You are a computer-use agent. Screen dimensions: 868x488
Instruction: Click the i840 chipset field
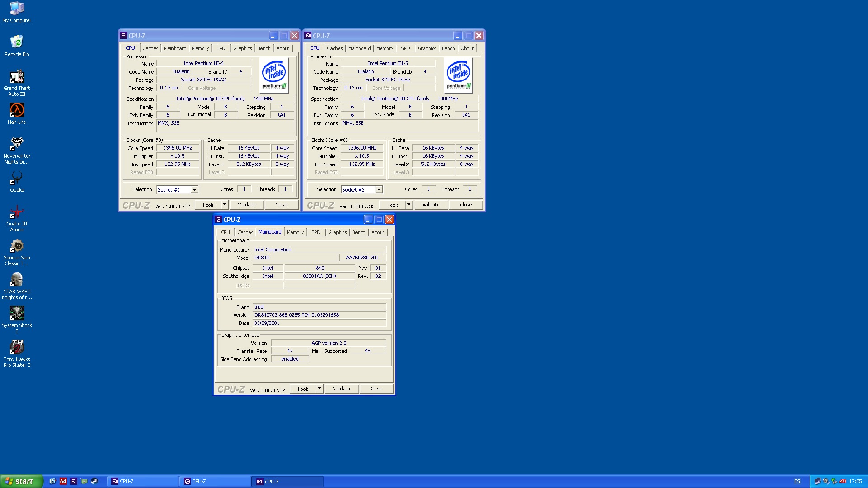(320, 268)
